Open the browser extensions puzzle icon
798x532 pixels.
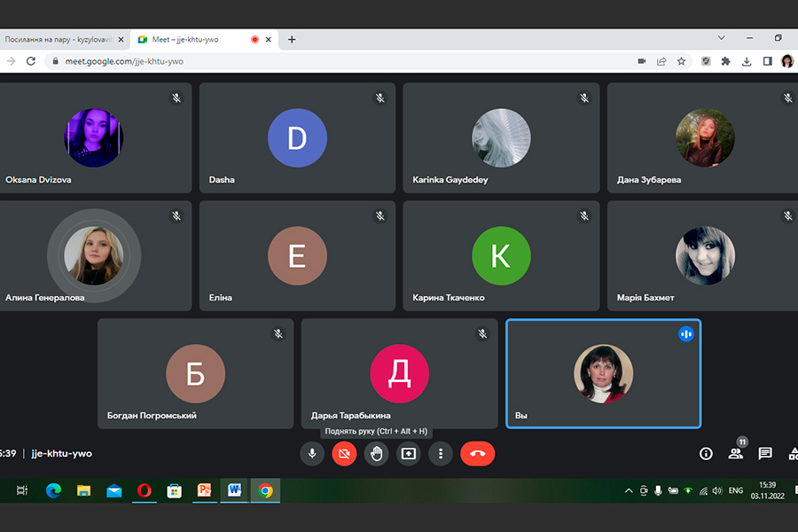(725, 61)
